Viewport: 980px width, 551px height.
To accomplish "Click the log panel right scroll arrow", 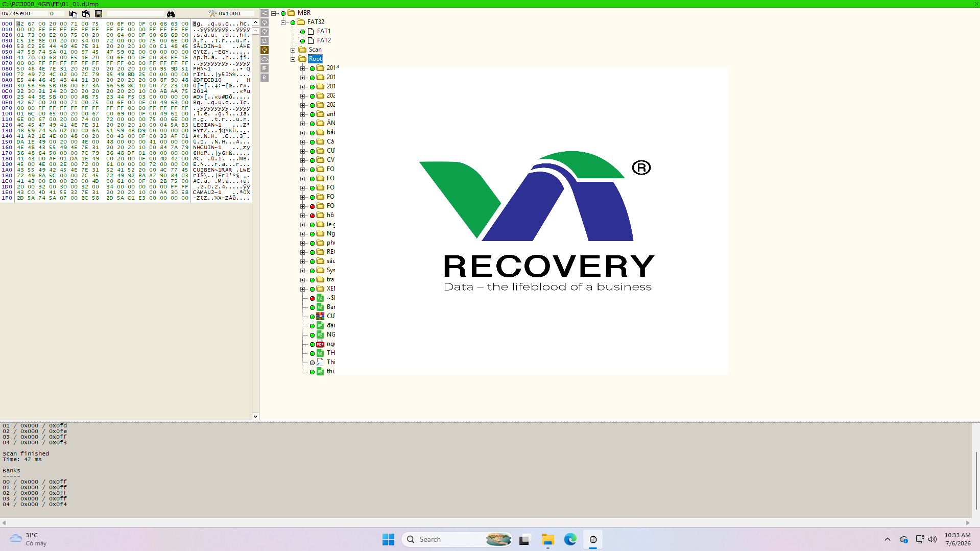I will pos(967,523).
